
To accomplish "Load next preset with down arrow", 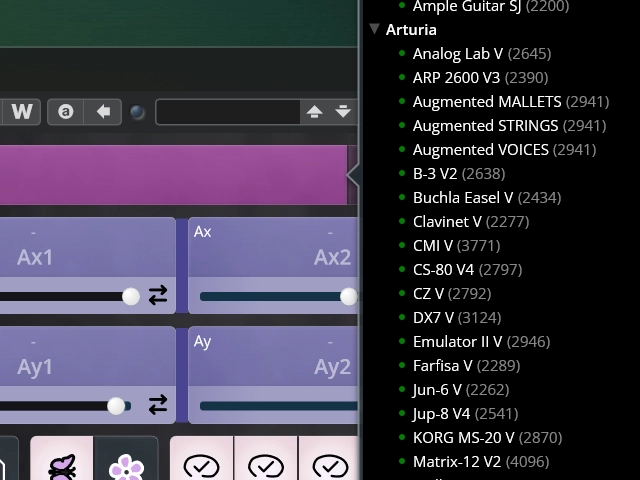I will pos(343,111).
